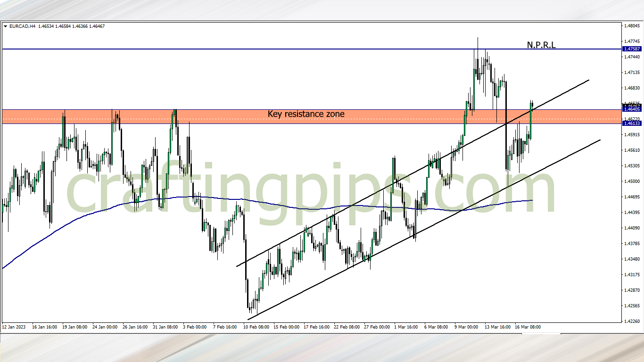Click the 1.45000 price axis value
This screenshot has width=644, height=362.
pyautogui.click(x=632, y=181)
